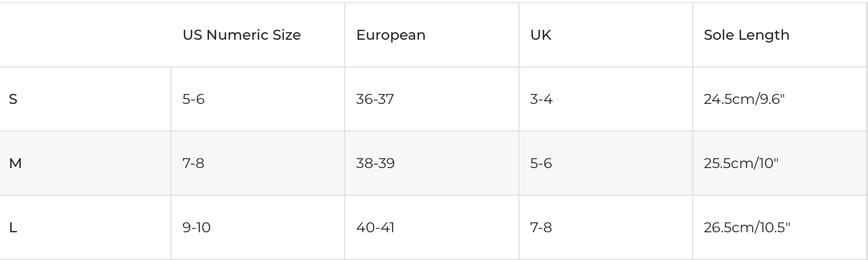Select the European 38-39 cell

pyautogui.click(x=375, y=163)
